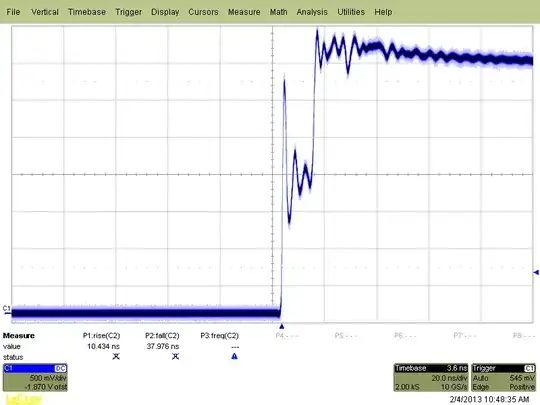The image size is (540, 405).
Task: Open the Trigger descriptor box
Action: click(503, 377)
